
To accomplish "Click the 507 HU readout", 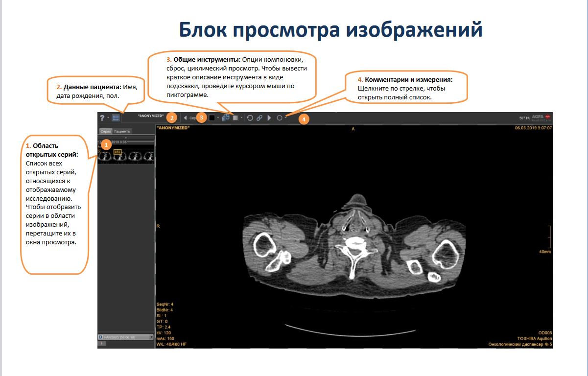I will (x=524, y=118).
